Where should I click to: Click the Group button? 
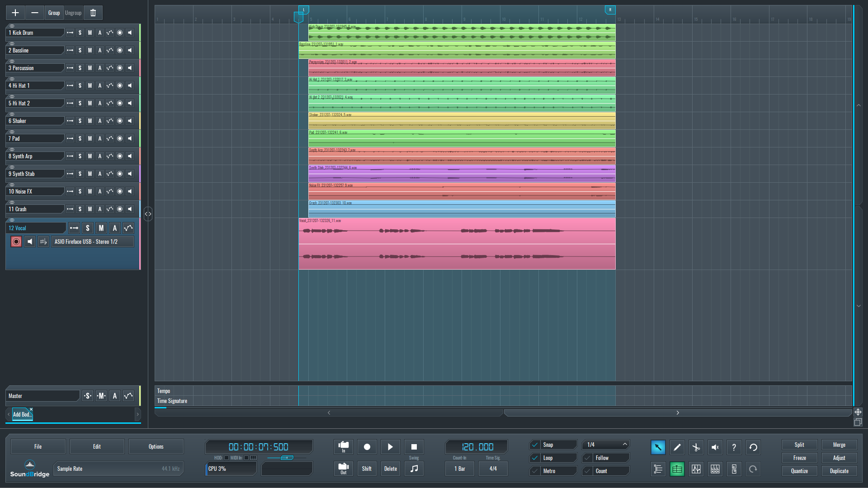point(54,13)
